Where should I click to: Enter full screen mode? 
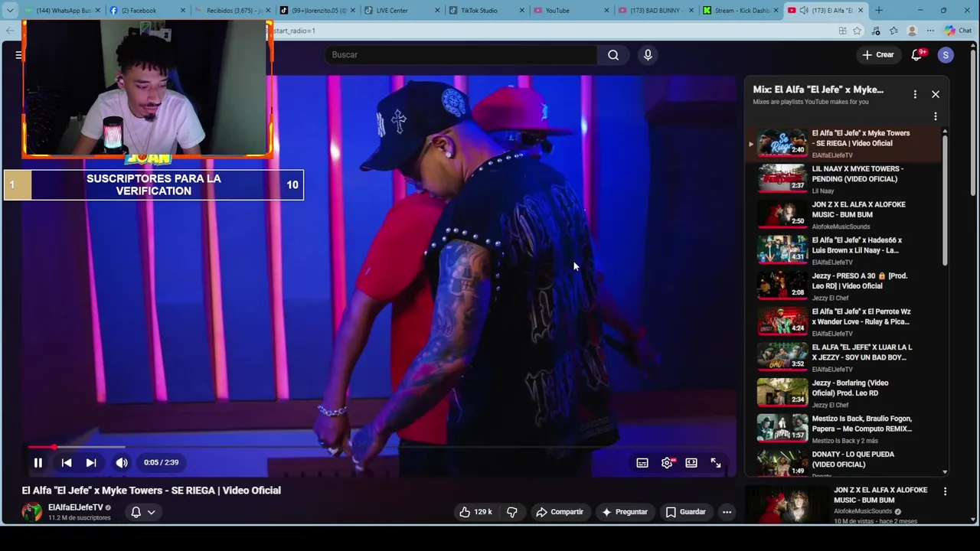click(716, 462)
